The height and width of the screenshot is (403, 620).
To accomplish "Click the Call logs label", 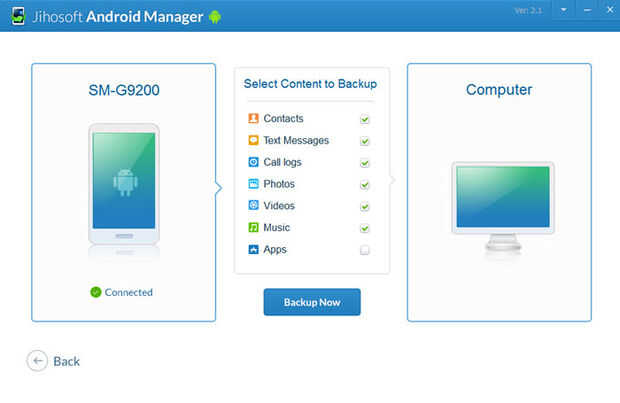I will click(x=282, y=162).
